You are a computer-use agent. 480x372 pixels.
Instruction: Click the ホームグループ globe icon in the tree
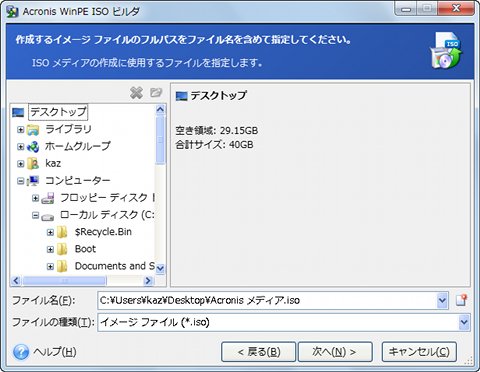[x=33, y=146]
